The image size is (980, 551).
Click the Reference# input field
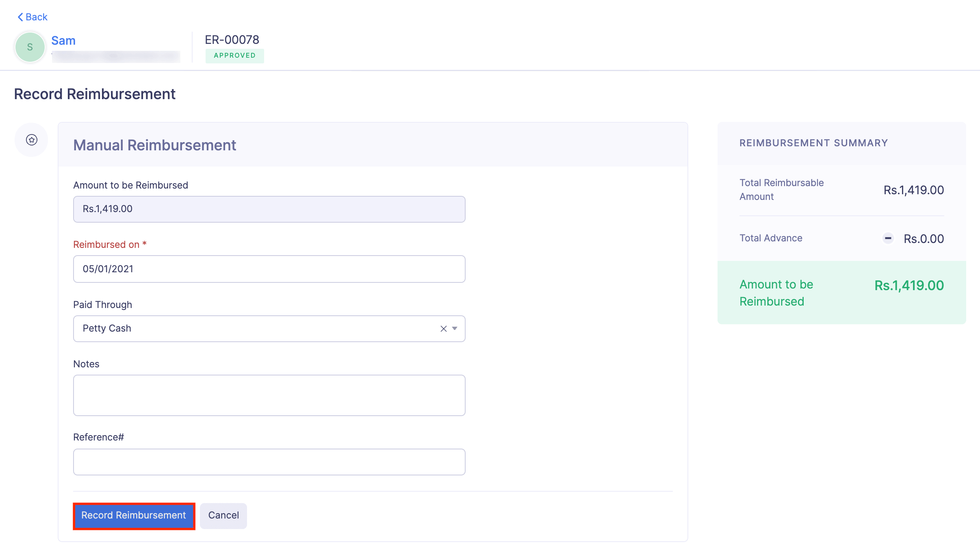pos(269,462)
